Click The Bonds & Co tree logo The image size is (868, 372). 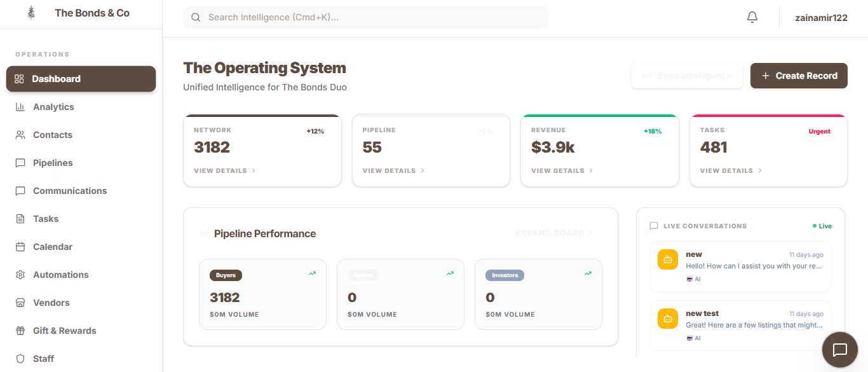(31, 13)
